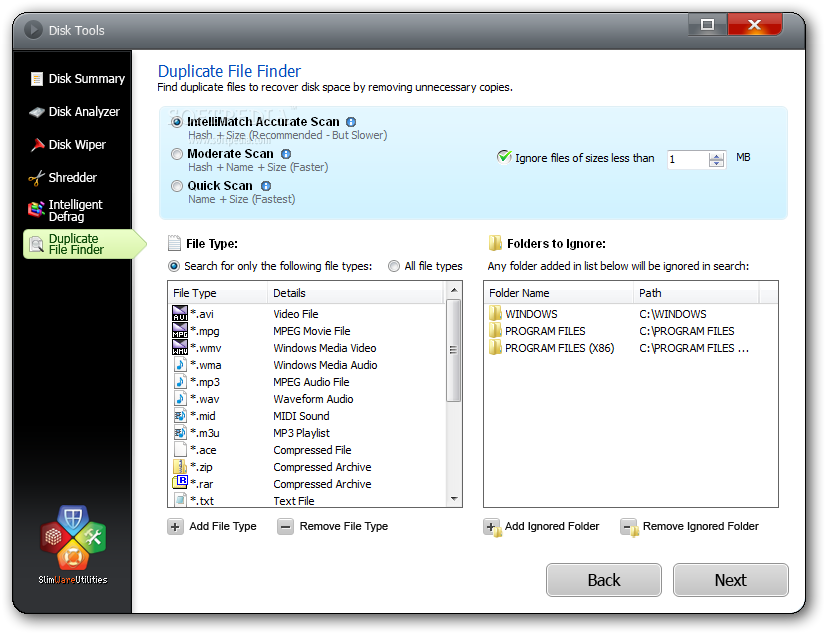The width and height of the screenshot is (826, 634).
Task: Click the Folders to Ignore folder icon
Action: click(495, 243)
